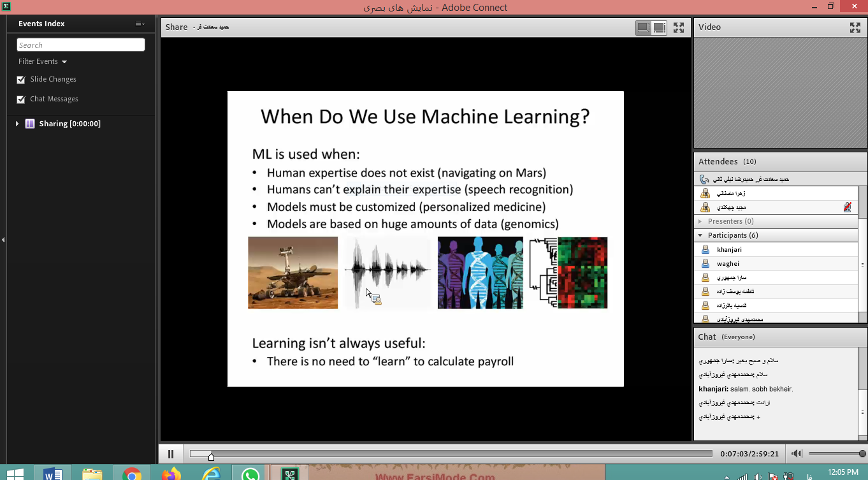Uncheck the Chat Messages checkbox
The image size is (868, 480).
22,99
